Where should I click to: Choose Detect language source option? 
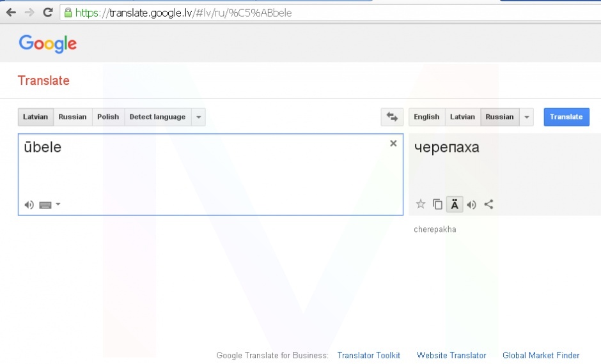pyautogui.click(x=157, y=117)
